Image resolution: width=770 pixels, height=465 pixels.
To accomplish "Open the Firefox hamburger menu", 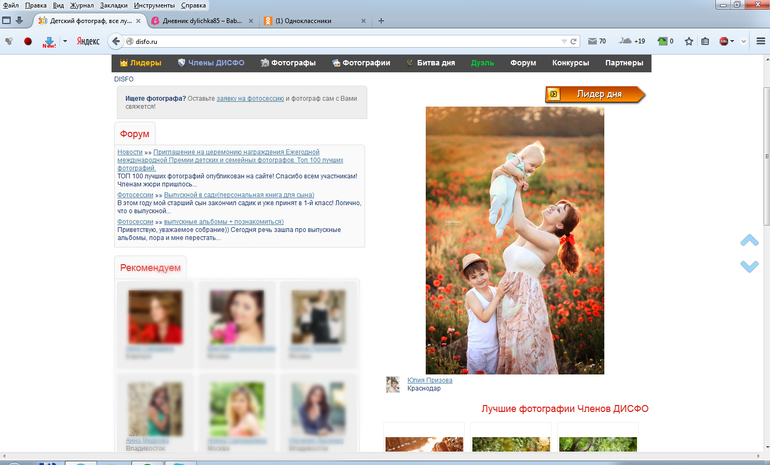I will [761, 41].
